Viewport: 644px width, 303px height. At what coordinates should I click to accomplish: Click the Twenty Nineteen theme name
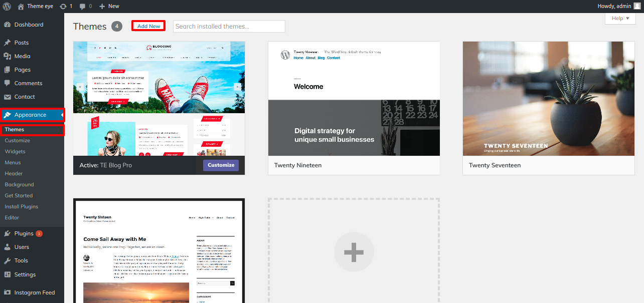[298, 165]
